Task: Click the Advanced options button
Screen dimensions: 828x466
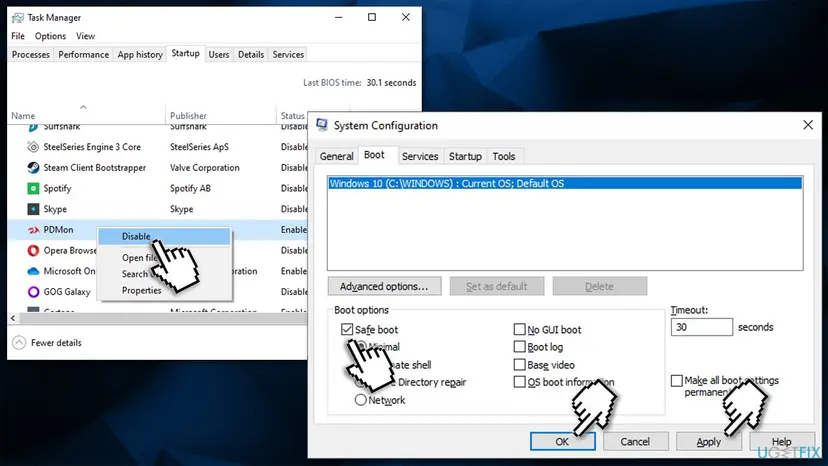Action: point(384,286)
